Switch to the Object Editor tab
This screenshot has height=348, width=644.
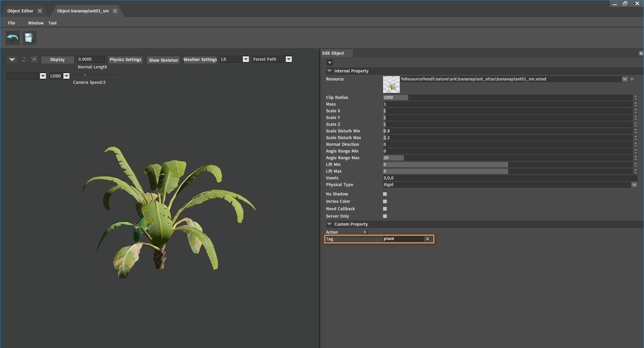pos(20,11)
